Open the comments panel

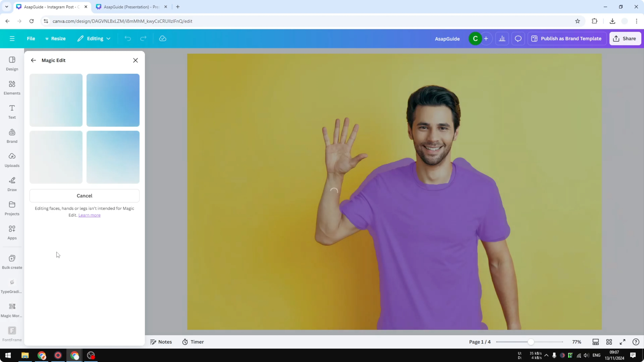(518, 38)
